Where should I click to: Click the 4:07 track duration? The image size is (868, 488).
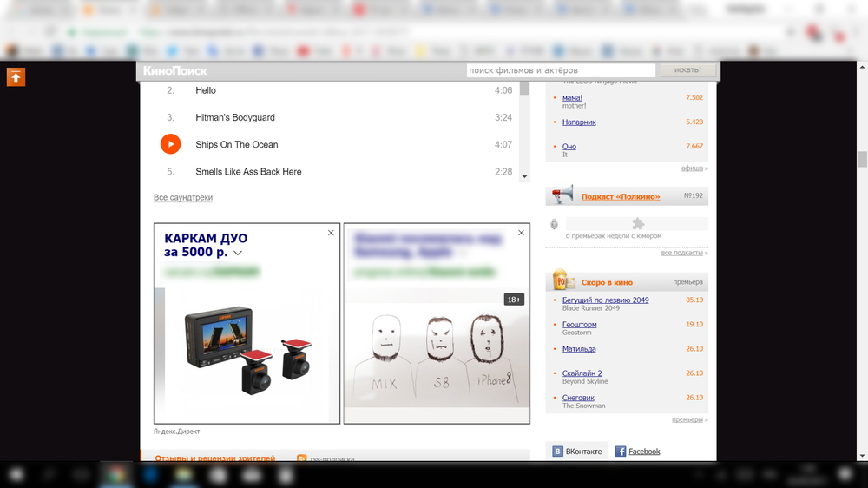pyautogui.click(x=503, y=144)
